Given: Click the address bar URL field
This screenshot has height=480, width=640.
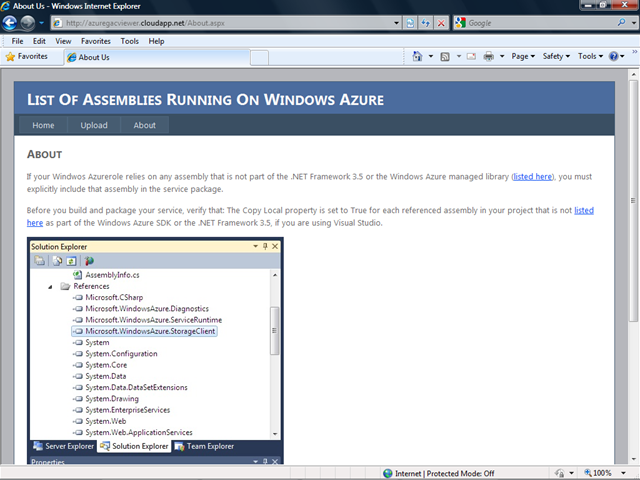Looking at the screenshot, I should coord(227,23).
